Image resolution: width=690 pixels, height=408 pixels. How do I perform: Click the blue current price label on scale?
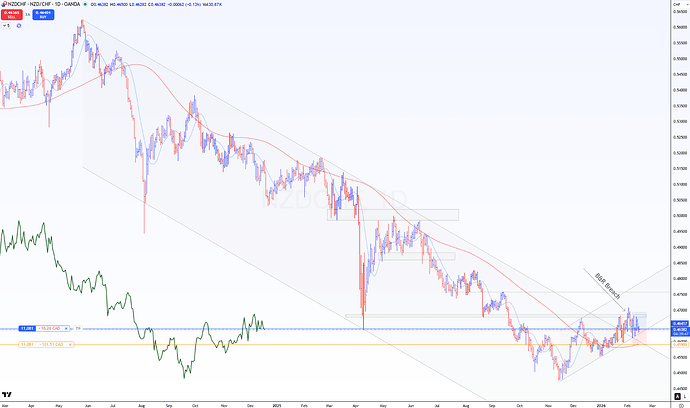click(680, 329)
